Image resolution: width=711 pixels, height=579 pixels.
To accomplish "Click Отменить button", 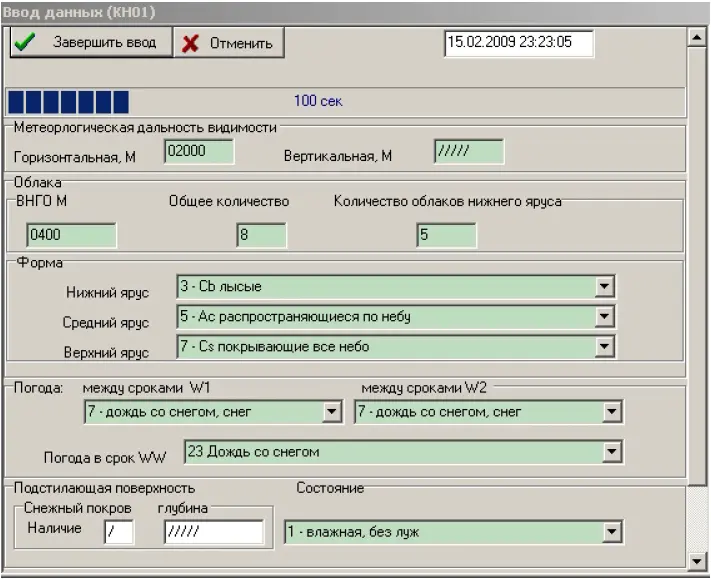I will coord(229,43).
